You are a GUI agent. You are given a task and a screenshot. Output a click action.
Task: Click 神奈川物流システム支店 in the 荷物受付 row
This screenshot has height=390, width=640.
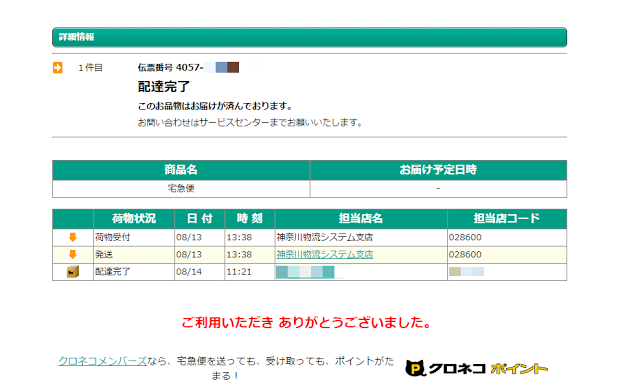click(324, 237)
